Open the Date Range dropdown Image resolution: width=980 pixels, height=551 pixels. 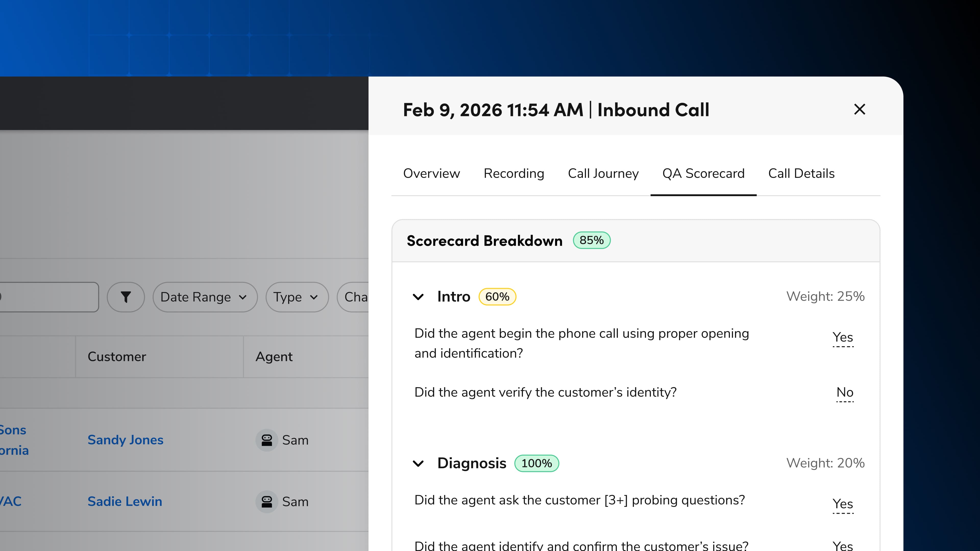coord(205,297)
